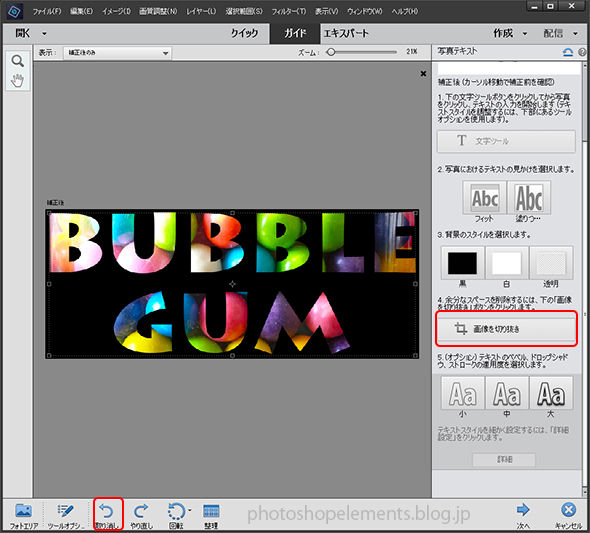The height and width of the screenshot is (533, 590).
Task: Expand the Rotate button's dropdown arrow
Action: 189,510
